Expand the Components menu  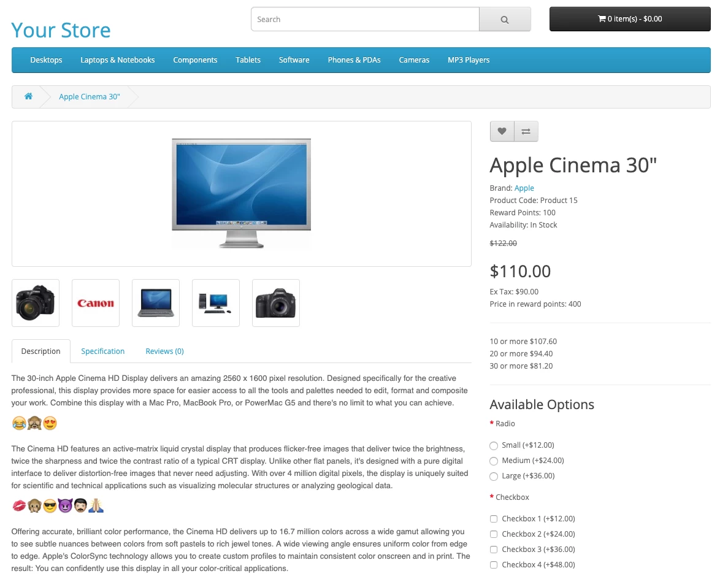coord(195,60)
